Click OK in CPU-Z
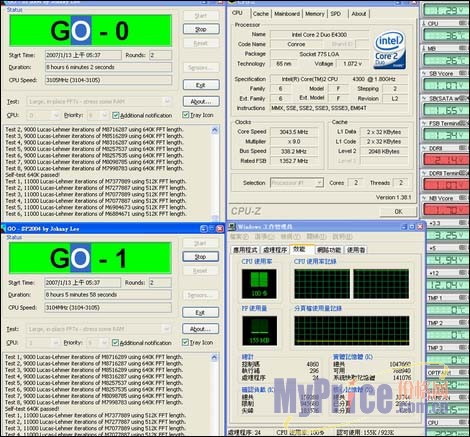The width and height of the screenshot is (470, 437). click(x=398, y=211)
